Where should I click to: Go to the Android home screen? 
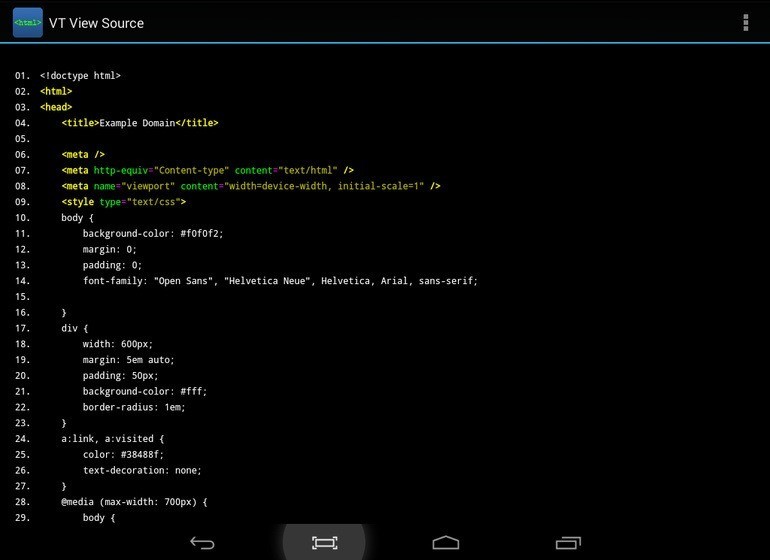[x=446, y=543]
